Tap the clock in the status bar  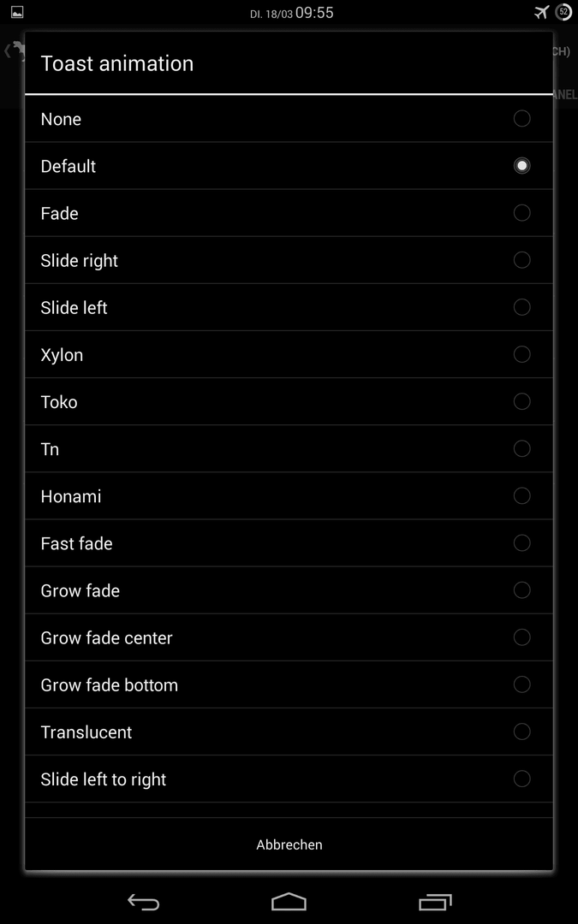tap(314, 12)
